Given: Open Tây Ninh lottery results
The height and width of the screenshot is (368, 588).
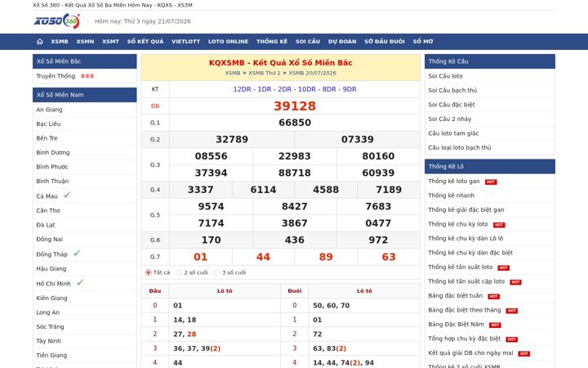Looking at the screenshot, I should [48, 341].
